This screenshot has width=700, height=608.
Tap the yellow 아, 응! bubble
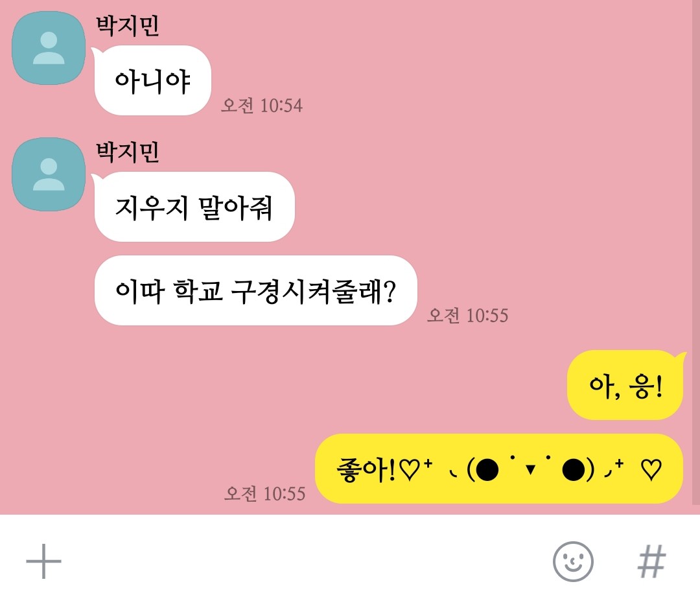625,385
